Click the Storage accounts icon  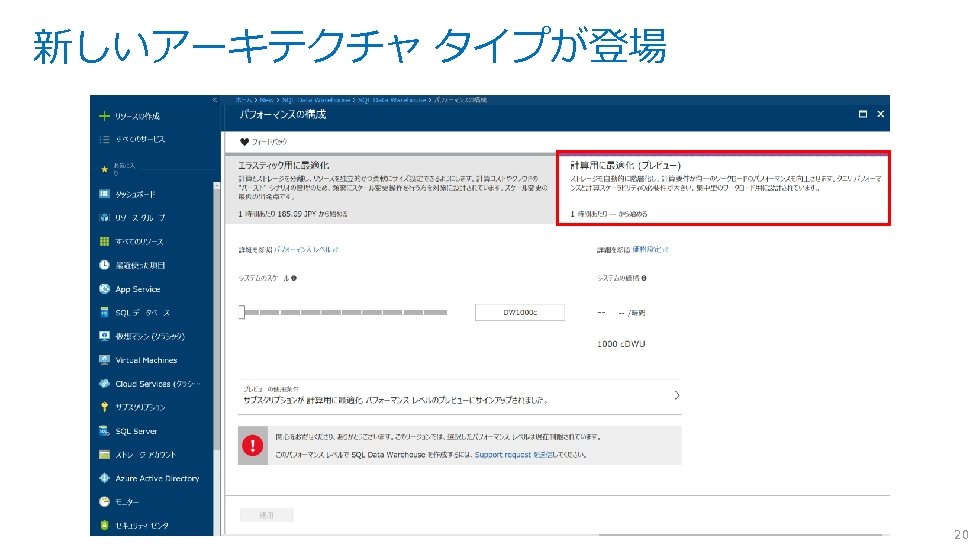[x=104, y=454]
